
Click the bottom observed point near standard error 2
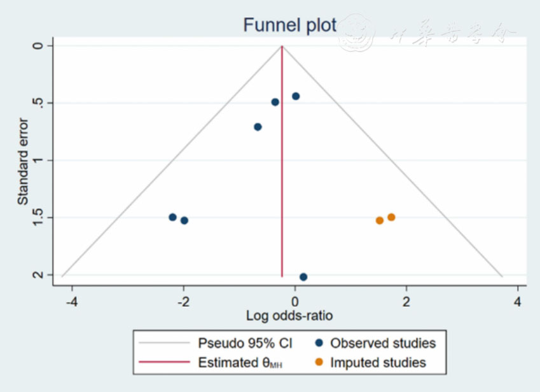[x=303, y=277]
